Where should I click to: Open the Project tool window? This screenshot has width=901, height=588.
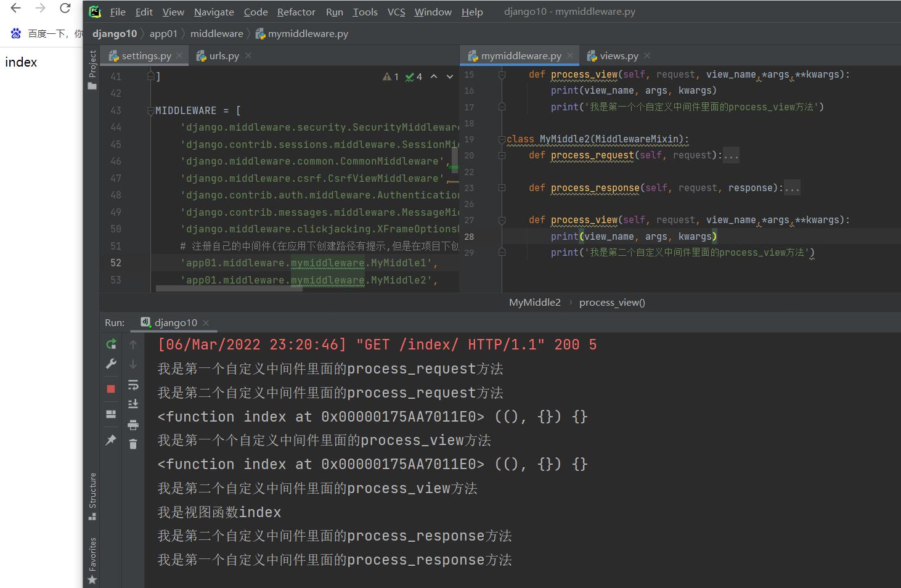pos(92,70)
